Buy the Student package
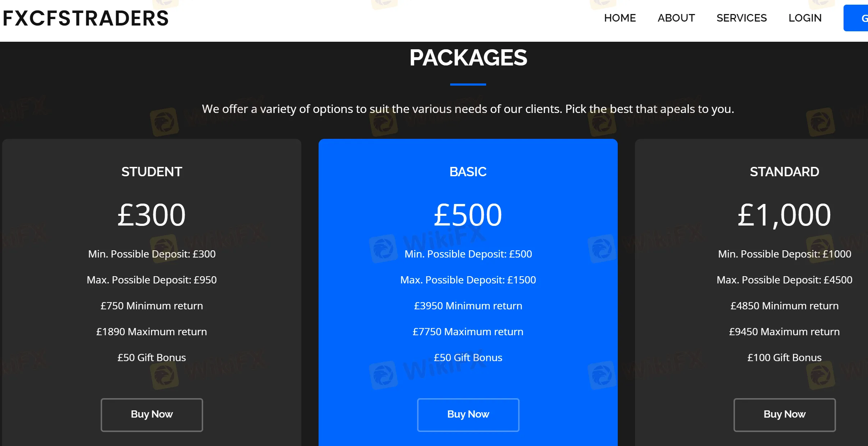The height and width of the screenshot is (446, 868). (x=152, y=415)
